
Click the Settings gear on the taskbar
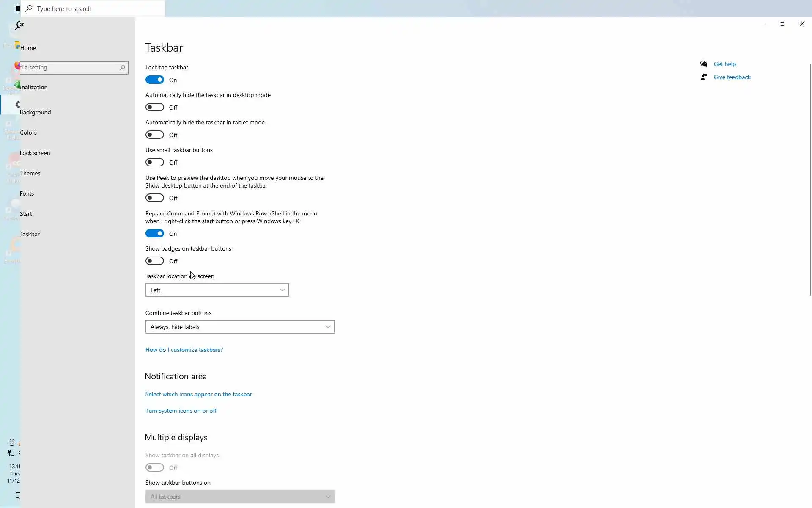click(x=18, y=104)
